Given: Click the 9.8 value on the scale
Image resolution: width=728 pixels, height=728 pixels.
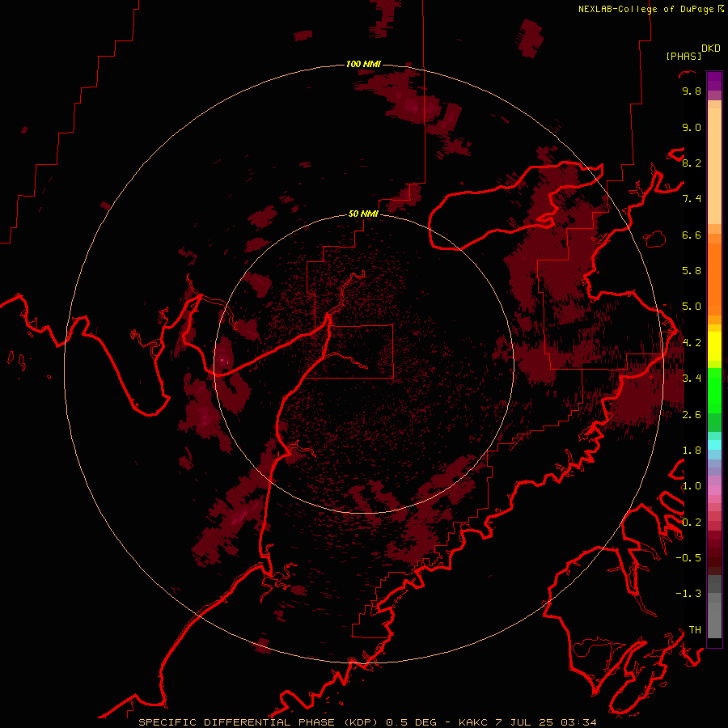Looking at the screenshot, I should (692, 91).
